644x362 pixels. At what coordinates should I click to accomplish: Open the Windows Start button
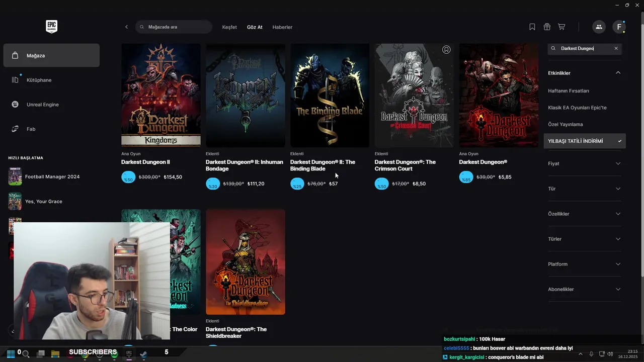point(10,353)
